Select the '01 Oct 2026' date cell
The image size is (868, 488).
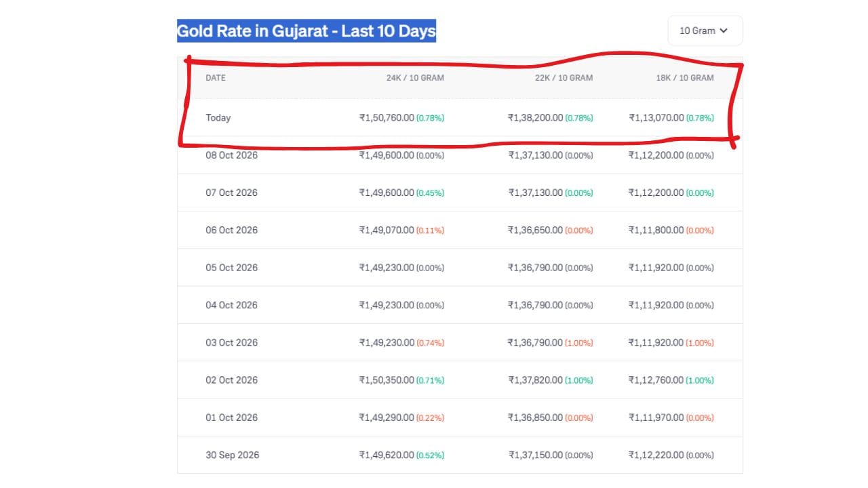(x=232, y=418)
